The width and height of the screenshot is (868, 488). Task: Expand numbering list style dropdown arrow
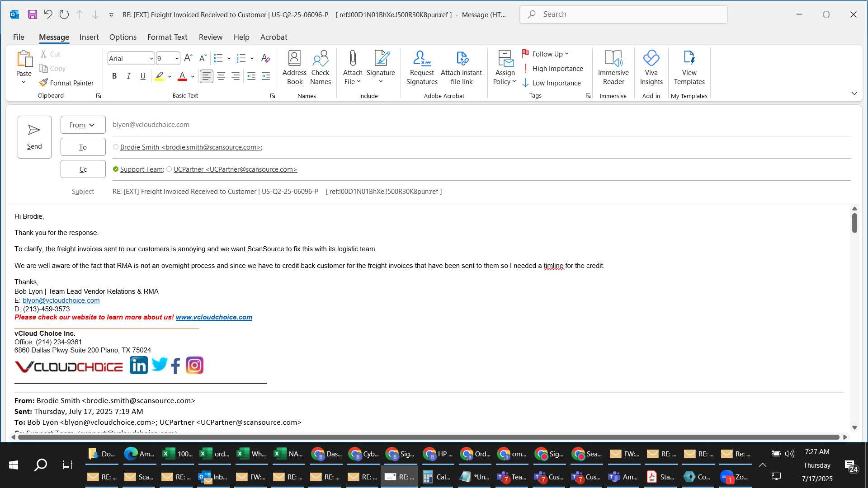coord(252,58)
